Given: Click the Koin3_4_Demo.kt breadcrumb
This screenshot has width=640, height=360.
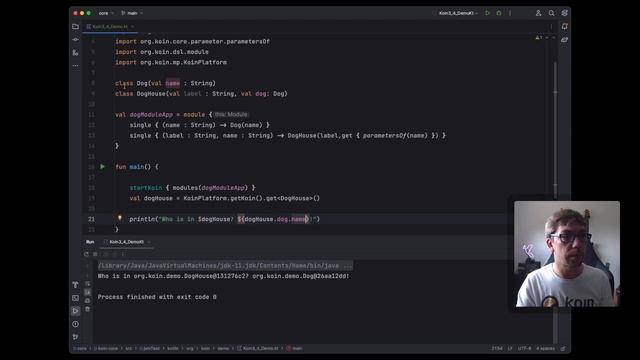Looking at the screenshot, I should pyautogui.click(x=258, y=349).
